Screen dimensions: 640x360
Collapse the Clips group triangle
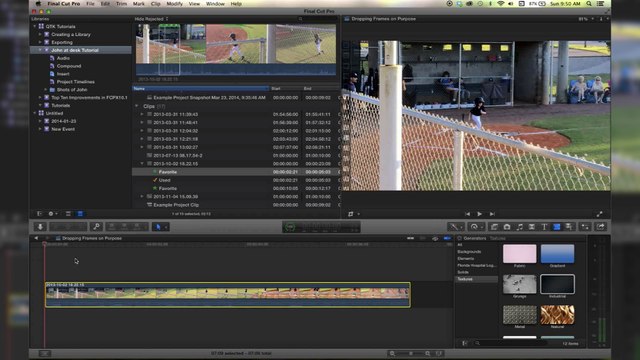137,106
